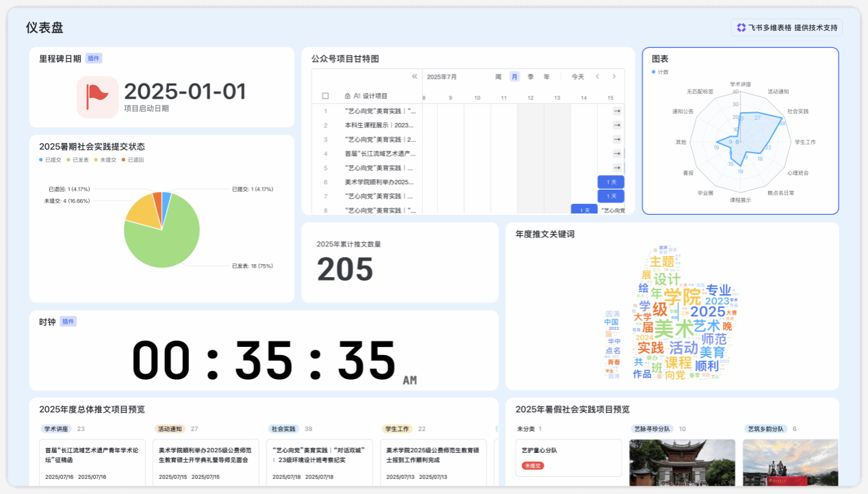The image size is (868, 494).
Task: Click the red milestone flag icon
Action: click(x=97, y=97)
